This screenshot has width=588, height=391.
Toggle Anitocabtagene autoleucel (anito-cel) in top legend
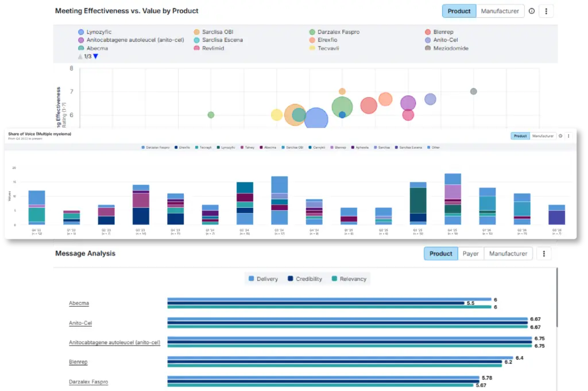click(x=131, y=40)
